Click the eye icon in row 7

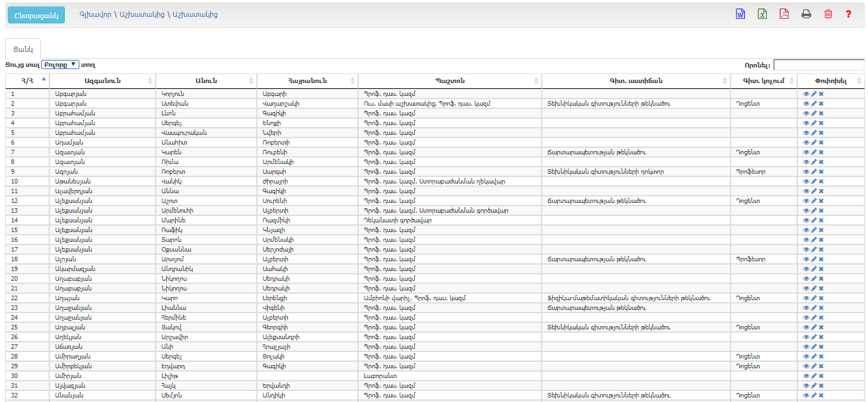coord(806,152)
